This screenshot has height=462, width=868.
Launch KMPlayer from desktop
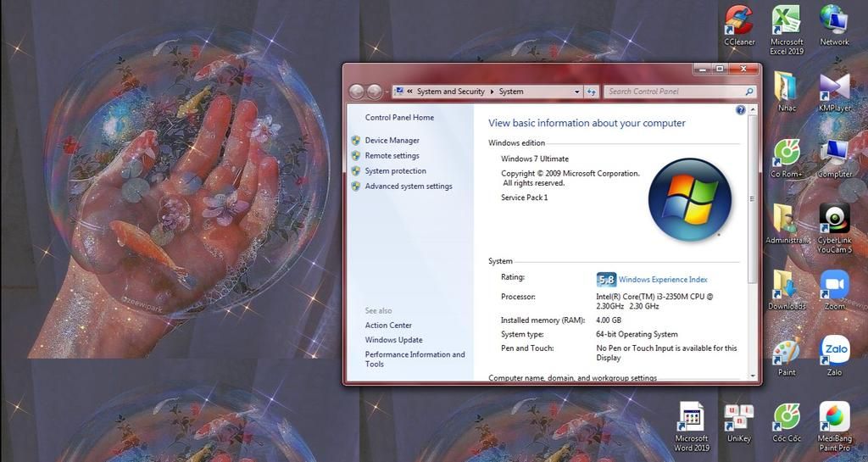coord(834,92)
